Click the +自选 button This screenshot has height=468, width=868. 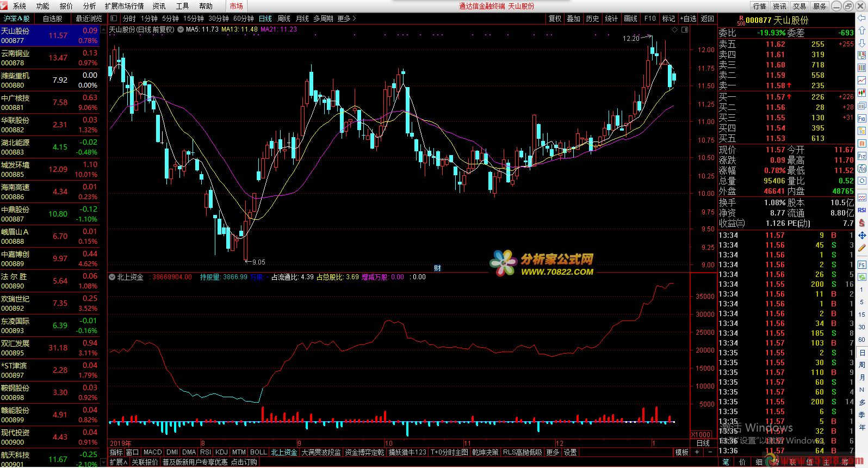(688, 19)
